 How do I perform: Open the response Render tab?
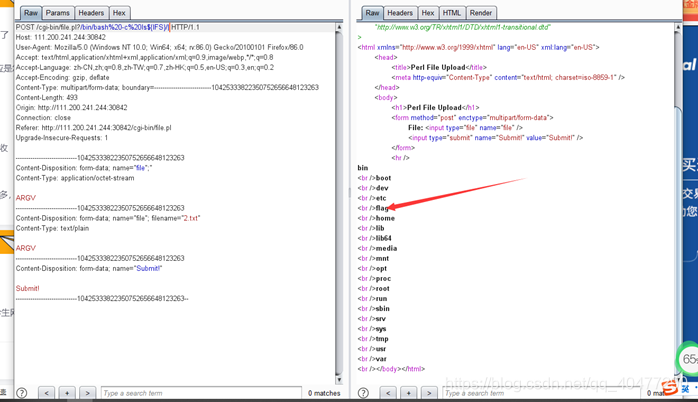(481, 13)
